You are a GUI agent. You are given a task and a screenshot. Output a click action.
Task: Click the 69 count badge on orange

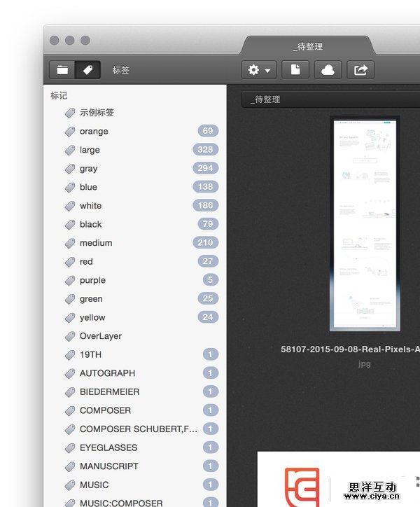[x=208, y=131]
